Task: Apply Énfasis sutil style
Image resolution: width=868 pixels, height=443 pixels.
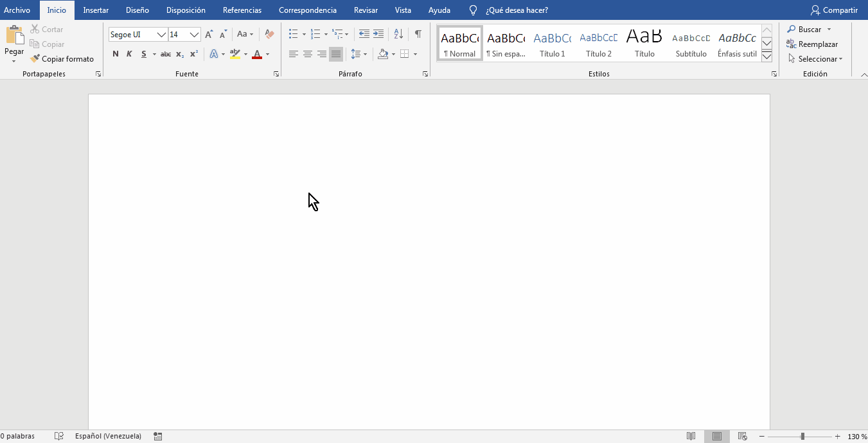Action: 737,44
